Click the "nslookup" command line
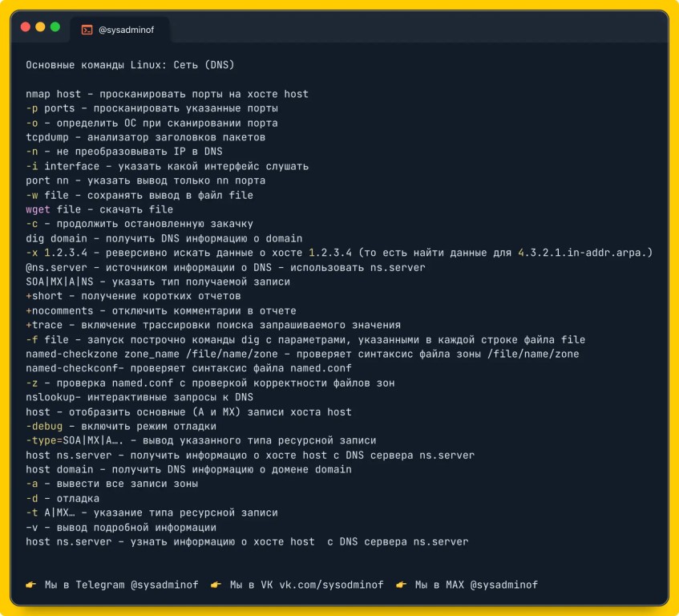Viewport: 679px width, 616px height. pos(139,397)
